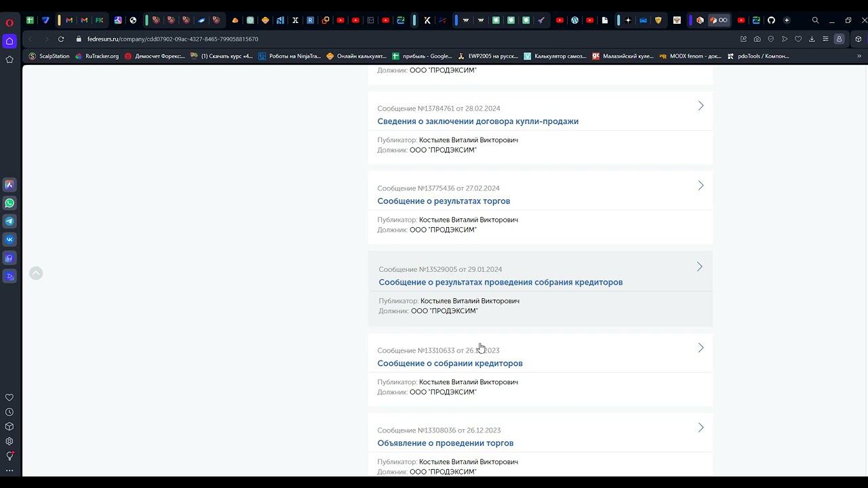Click text Сообщение №13529005 от 29.01.2024
The height and width of the screenshot is (488, 868).
click(x=440, y=270)
